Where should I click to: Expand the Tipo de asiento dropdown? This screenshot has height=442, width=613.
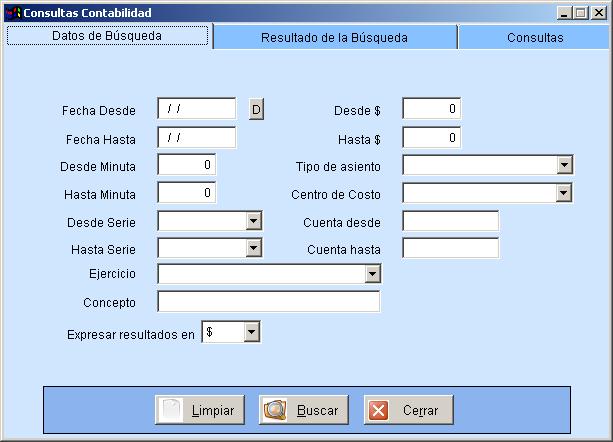(564, 165)
